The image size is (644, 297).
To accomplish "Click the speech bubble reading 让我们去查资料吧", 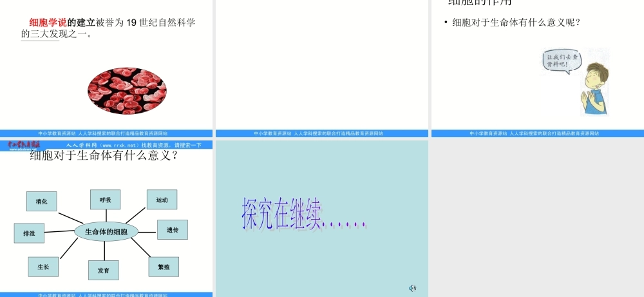I will [562, 62].
